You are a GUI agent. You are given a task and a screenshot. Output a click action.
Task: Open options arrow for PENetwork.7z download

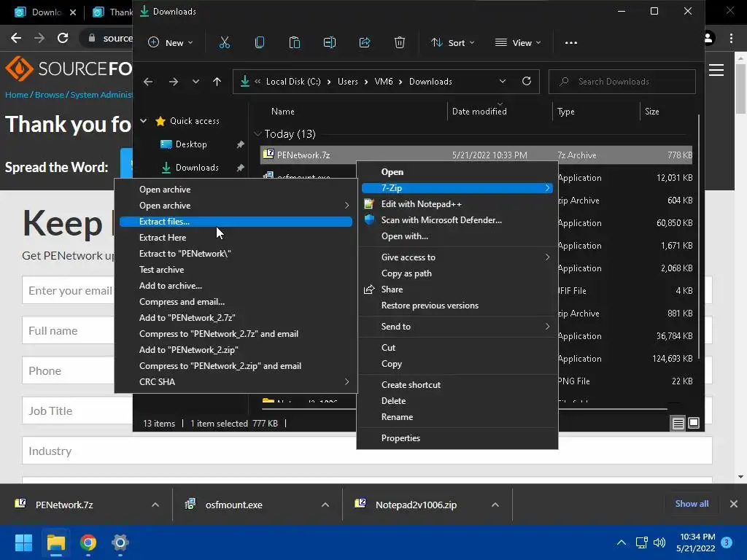(x=155, y=505)
